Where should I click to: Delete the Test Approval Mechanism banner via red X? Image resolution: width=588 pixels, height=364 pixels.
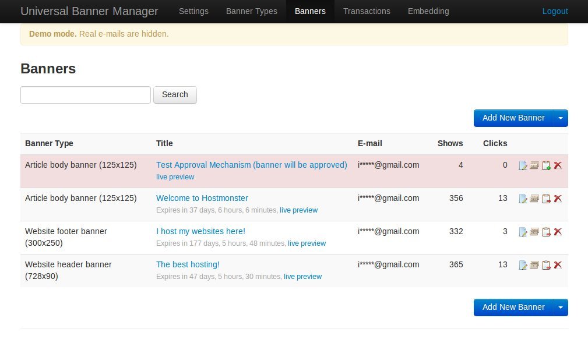click(558, 165)
